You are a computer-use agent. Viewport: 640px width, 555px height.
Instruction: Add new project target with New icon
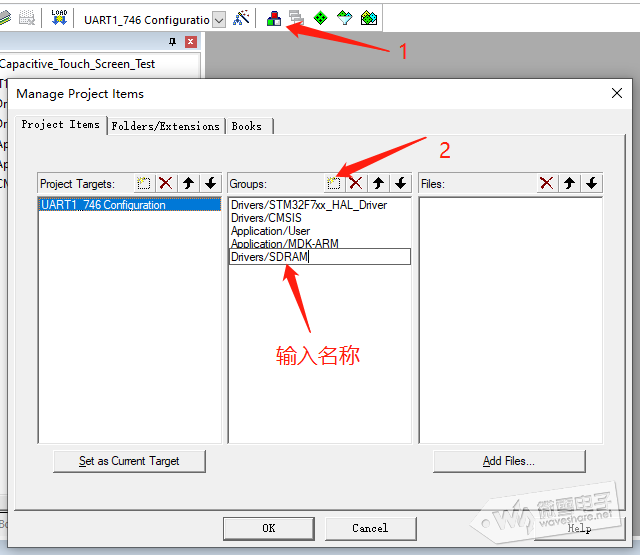tap(144, 183)
